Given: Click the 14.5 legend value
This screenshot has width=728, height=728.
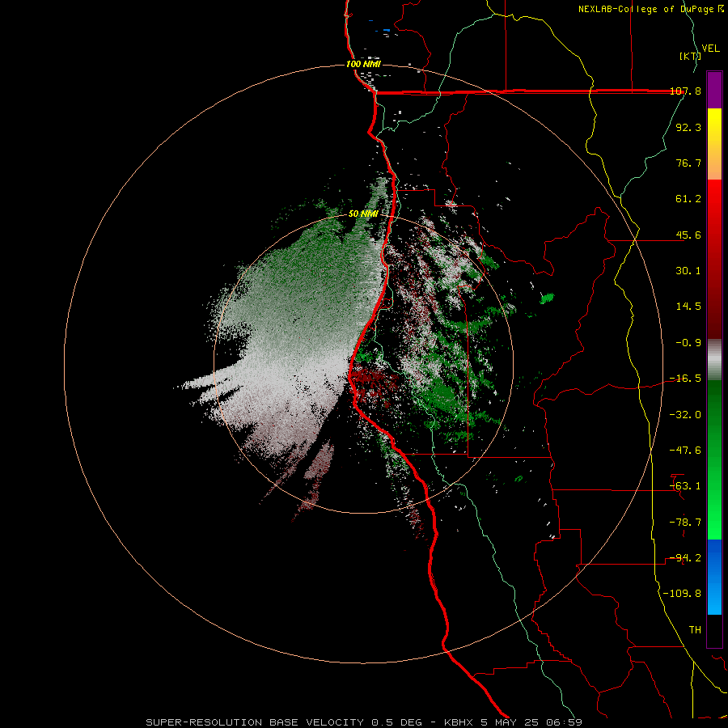Looking at the screenshot, I should pos(688,307).
